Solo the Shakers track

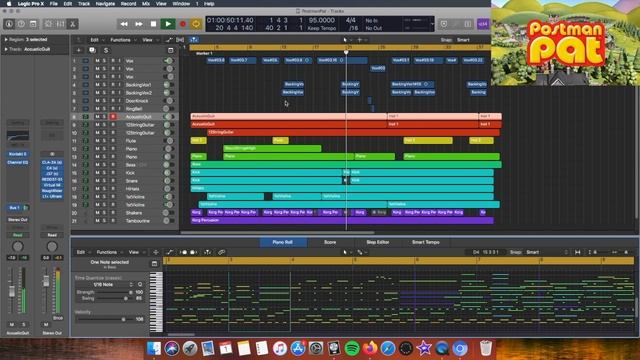coord(104,213)
